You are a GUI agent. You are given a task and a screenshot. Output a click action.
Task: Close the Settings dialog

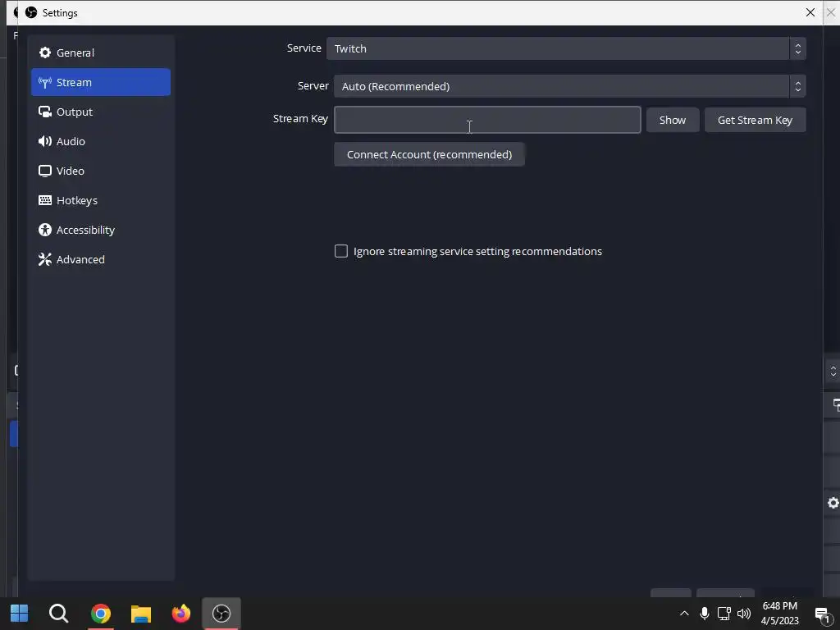tap(810, 12)
